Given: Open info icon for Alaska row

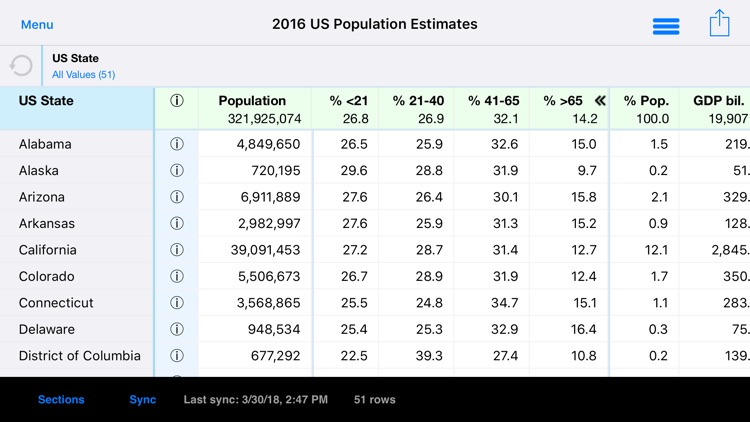Looking at the screenshot, I should click(177, 170).
